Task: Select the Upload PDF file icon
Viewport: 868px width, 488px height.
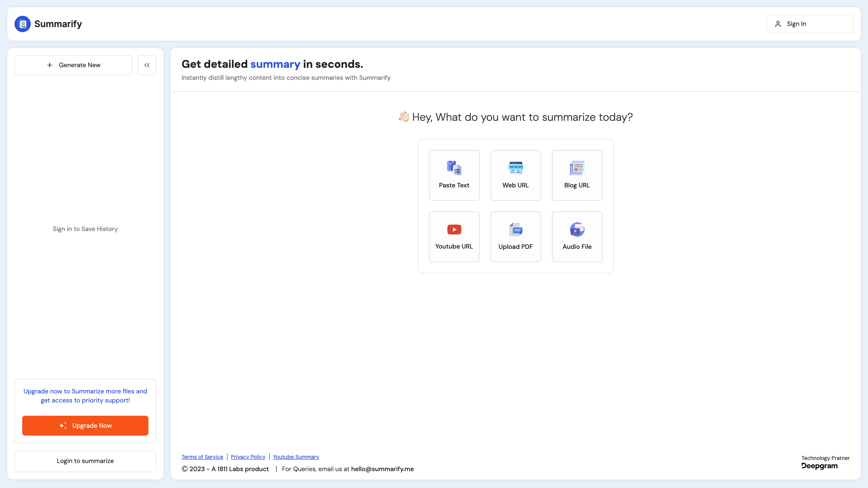Action: click(x=516, y=229)
